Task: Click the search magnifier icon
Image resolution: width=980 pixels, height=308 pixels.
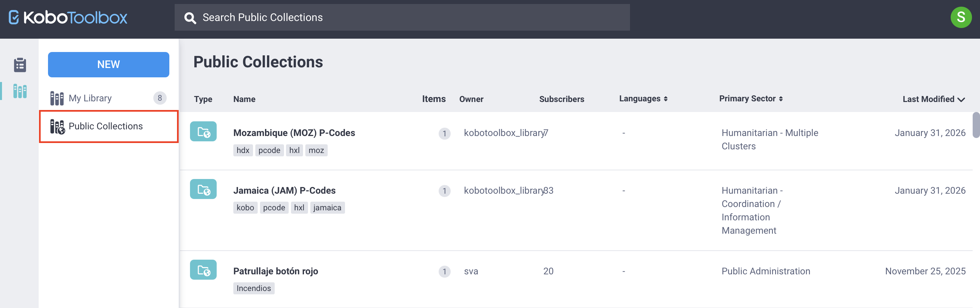Action: point(190,17)
